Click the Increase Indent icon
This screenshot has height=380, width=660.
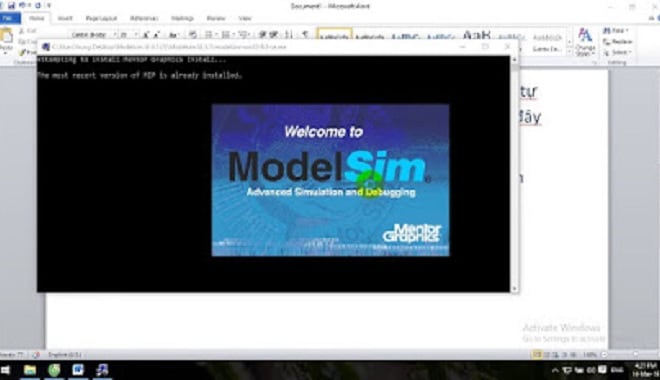[274, 35]
